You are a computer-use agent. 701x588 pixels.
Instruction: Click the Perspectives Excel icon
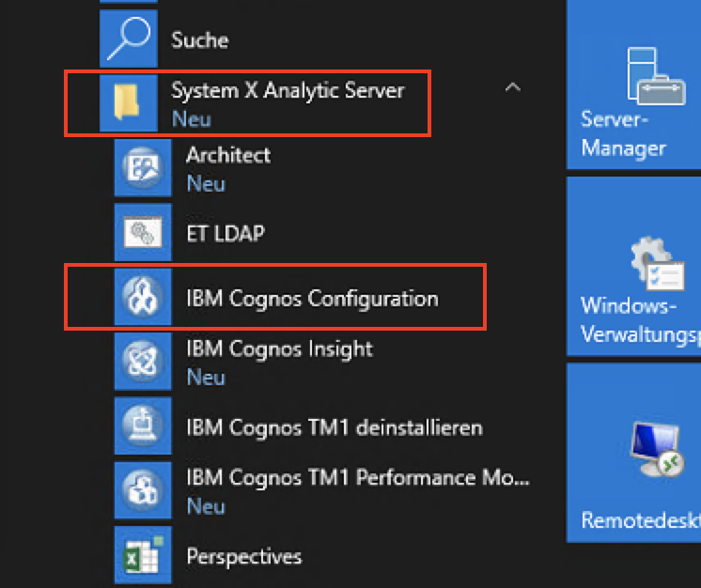(x=143, y=555)
